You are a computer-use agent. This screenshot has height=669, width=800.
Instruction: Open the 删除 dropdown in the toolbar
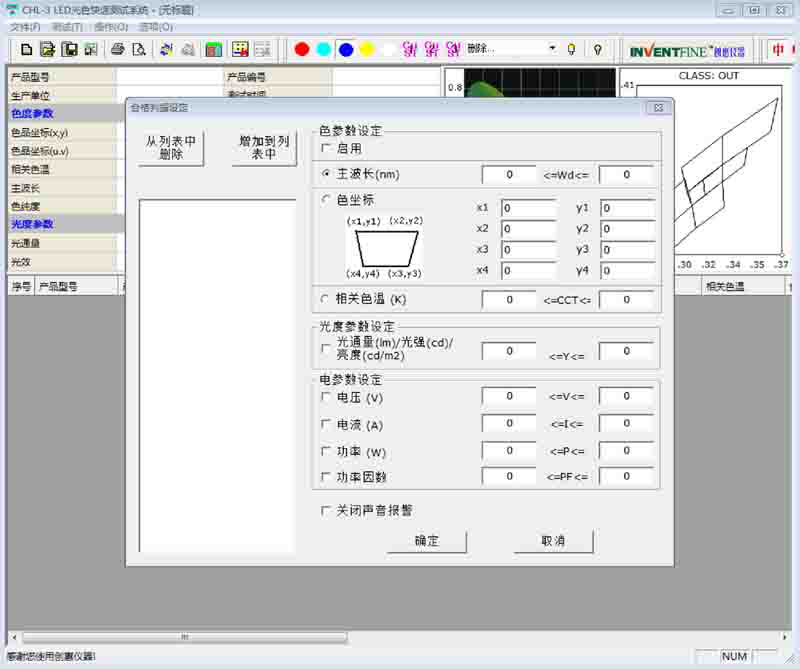552,49
